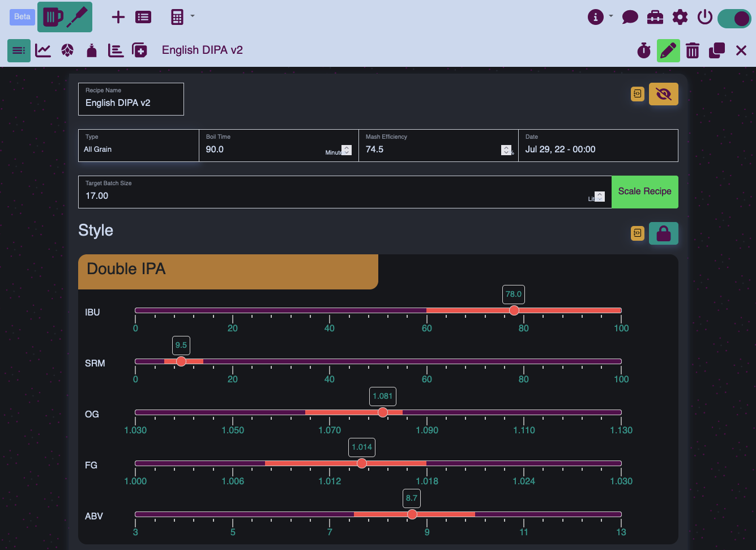The width and height of the screenshot is (756, 550).
Task: Delete recipe using the trash icon
Action: tap(692, 50)
